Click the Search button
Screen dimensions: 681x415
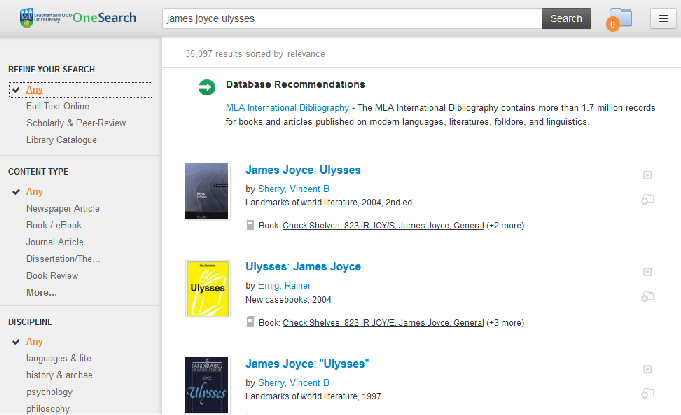566,19
